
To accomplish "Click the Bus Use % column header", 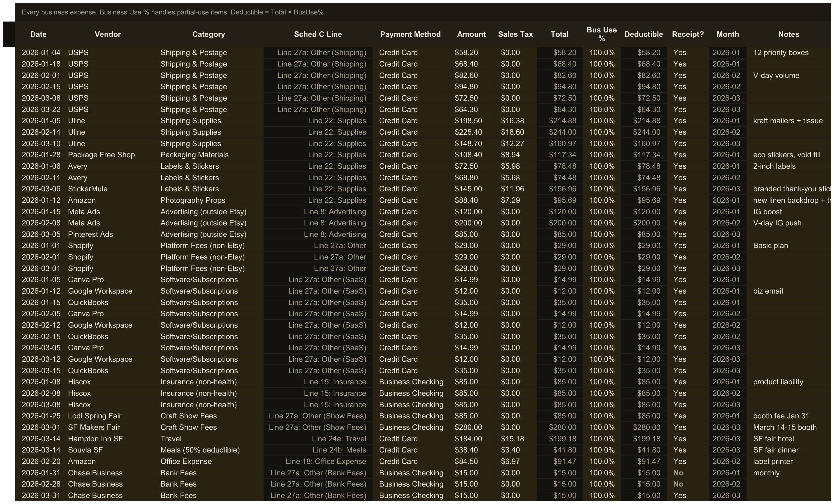I will point(601,34).
